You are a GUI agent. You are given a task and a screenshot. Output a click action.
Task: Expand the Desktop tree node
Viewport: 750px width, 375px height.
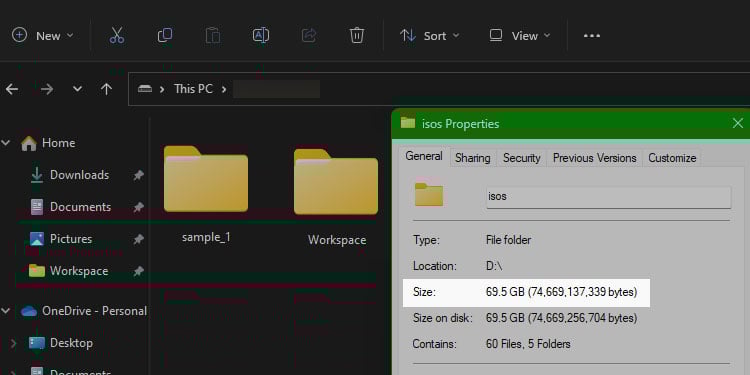[13, 343]
